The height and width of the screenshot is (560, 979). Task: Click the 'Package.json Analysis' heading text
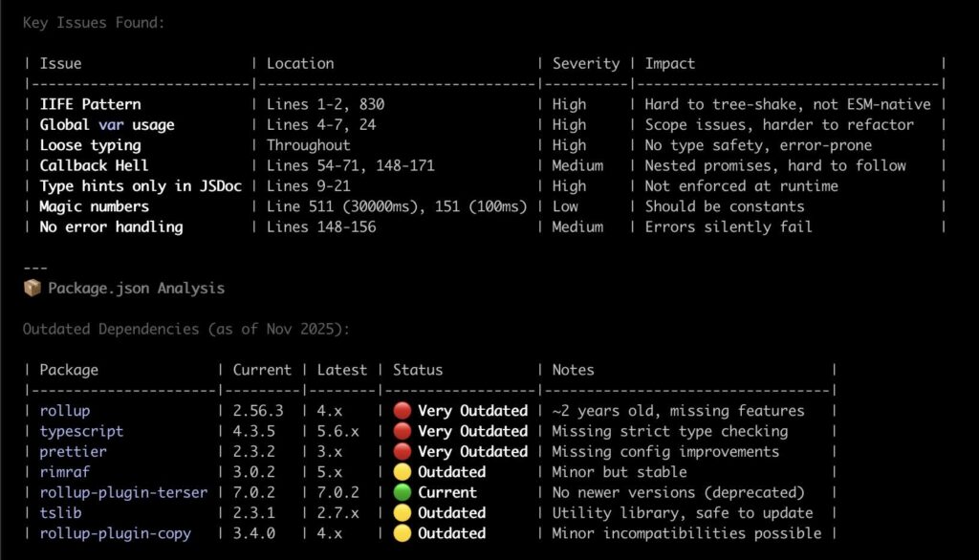(x=136, y=288)
